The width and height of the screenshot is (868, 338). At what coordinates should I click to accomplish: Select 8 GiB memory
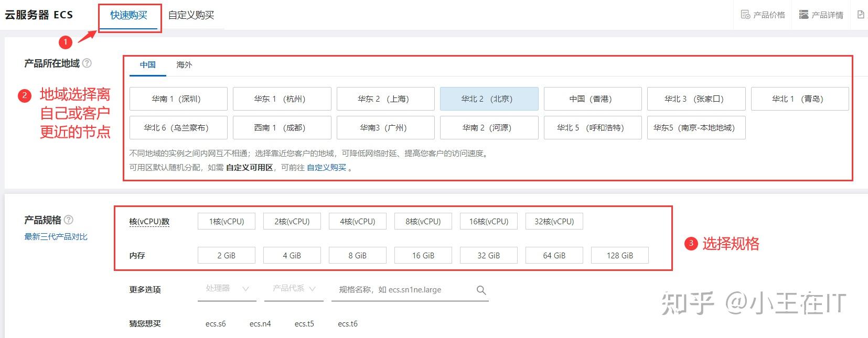tap(358, 255)
